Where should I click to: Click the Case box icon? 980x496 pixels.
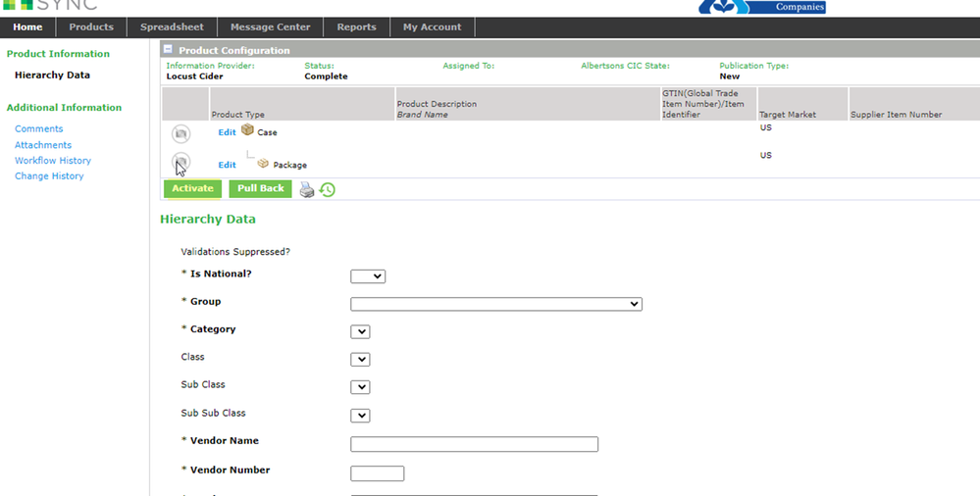[x=247, y=130]
